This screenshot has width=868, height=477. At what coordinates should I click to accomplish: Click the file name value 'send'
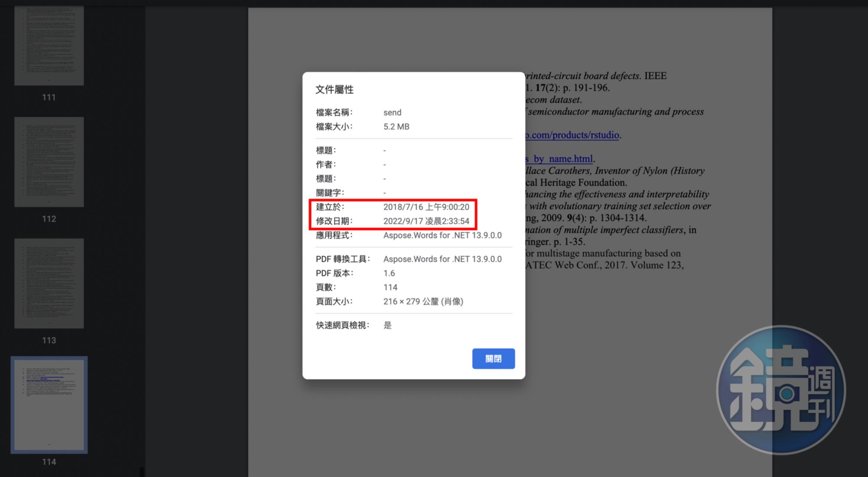point(392,113)
